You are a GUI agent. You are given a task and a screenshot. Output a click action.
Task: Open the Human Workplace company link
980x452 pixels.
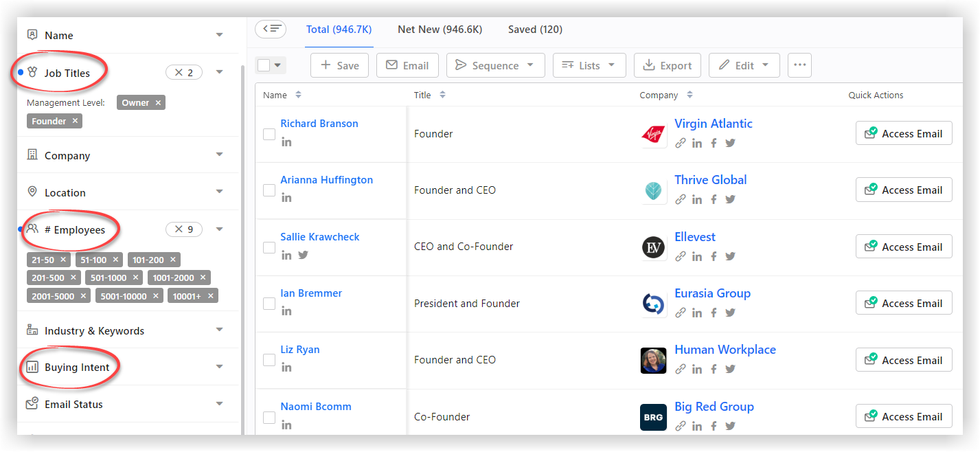725,350
